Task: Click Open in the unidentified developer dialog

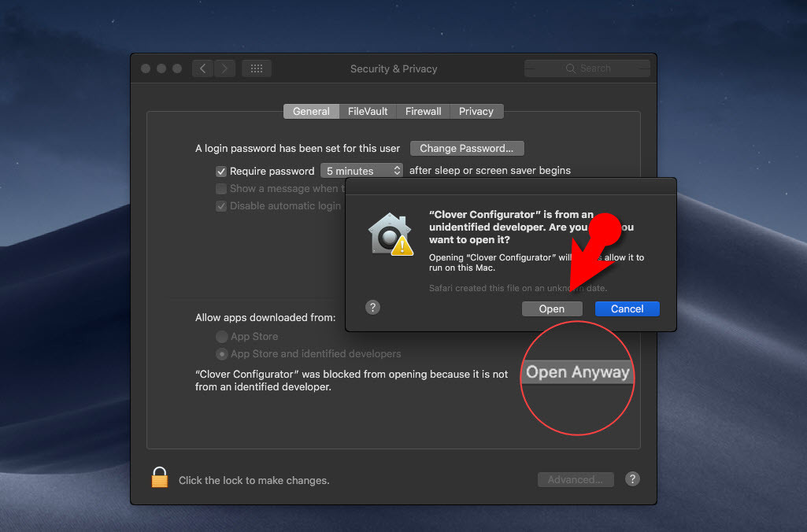Action: (x=552, y=308)
